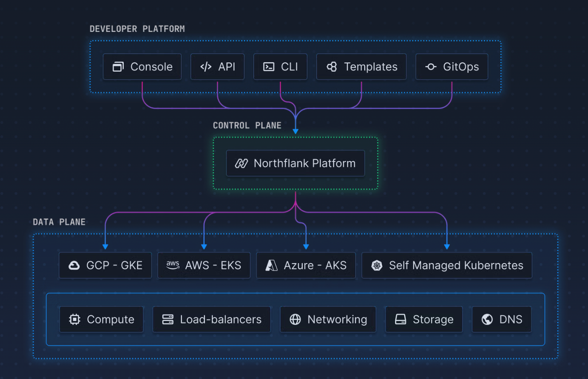Click the API code brackets icon
588x379 pixels.
click(x=206, y=67)
